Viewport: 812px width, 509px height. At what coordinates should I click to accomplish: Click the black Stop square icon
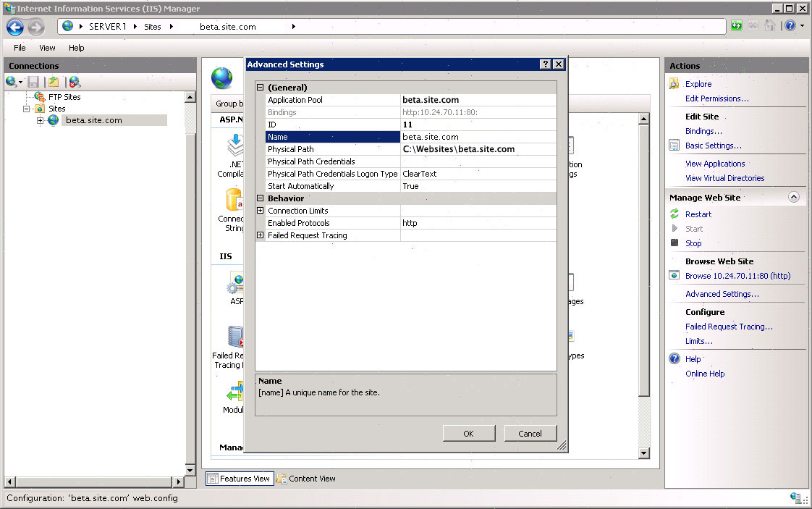[674, 243]
